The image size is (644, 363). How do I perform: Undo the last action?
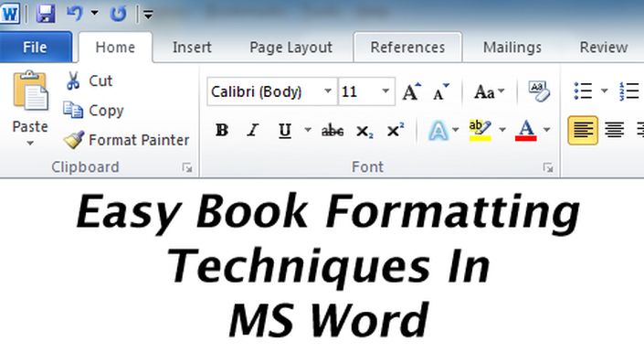click(75, 14)
